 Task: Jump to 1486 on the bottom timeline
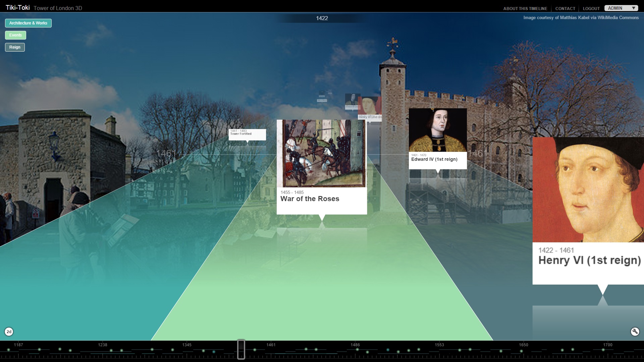(x=355, y=345)
